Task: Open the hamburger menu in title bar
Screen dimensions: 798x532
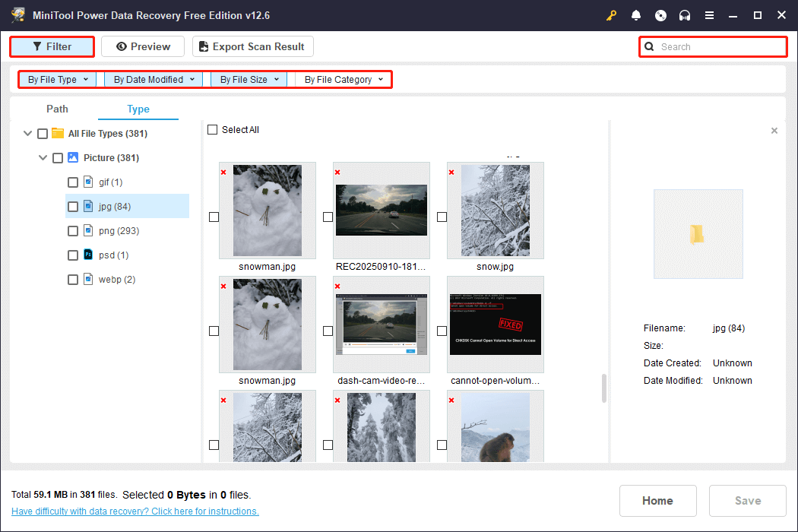Action: [709, 14]
